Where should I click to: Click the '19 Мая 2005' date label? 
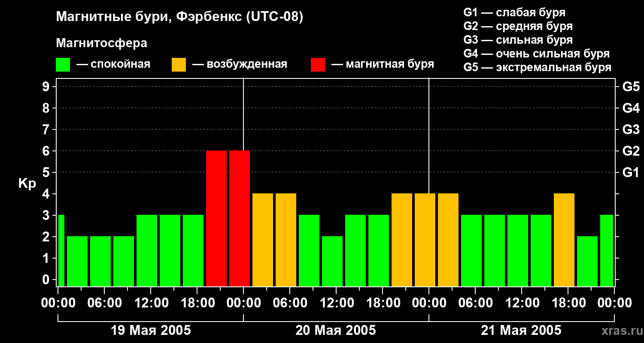[151, 330]
